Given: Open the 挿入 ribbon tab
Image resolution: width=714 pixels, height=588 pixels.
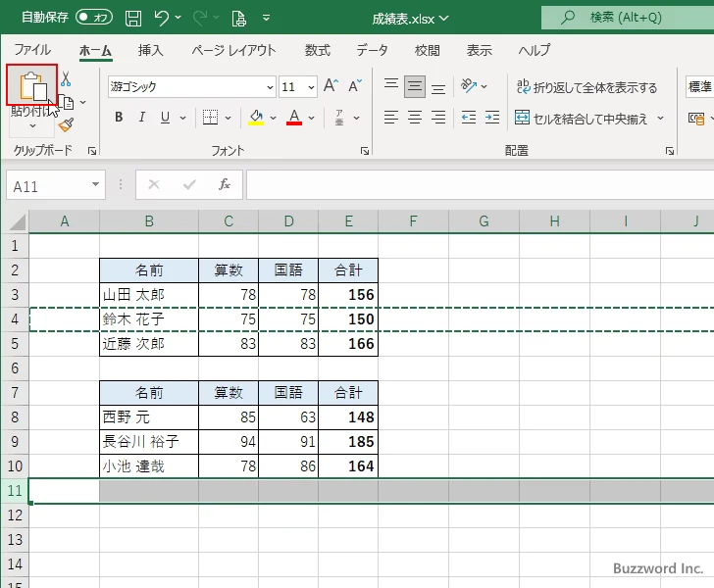Looking at the screenshot, I should 151,50.
